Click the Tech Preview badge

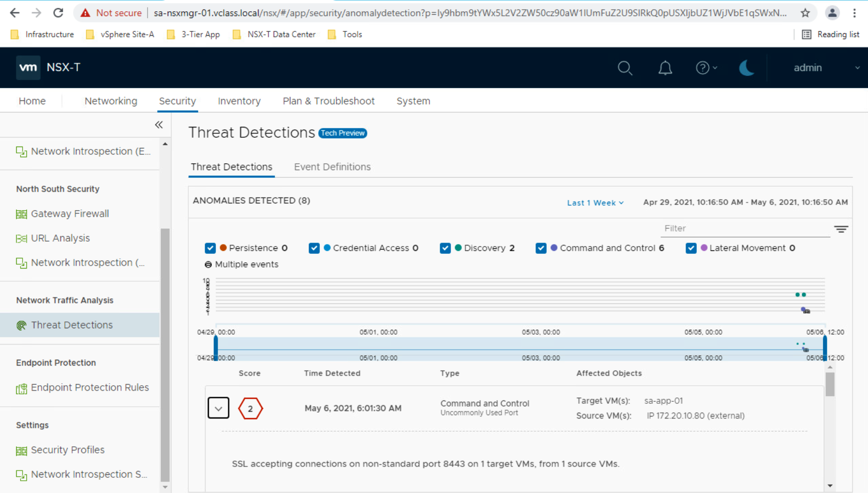click(x=343, y=133)
